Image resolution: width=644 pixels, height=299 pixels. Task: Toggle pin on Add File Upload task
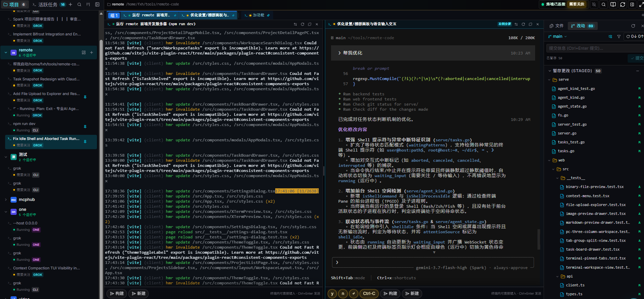(x=85, y=97)
